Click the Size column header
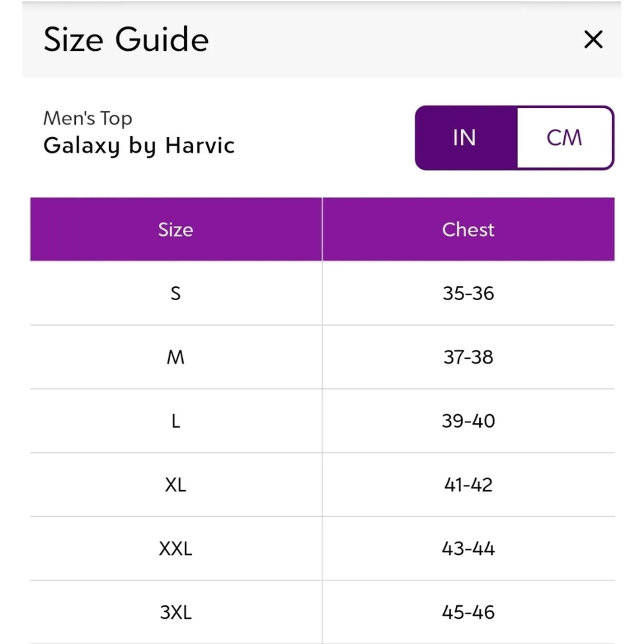 coord(175,229)
